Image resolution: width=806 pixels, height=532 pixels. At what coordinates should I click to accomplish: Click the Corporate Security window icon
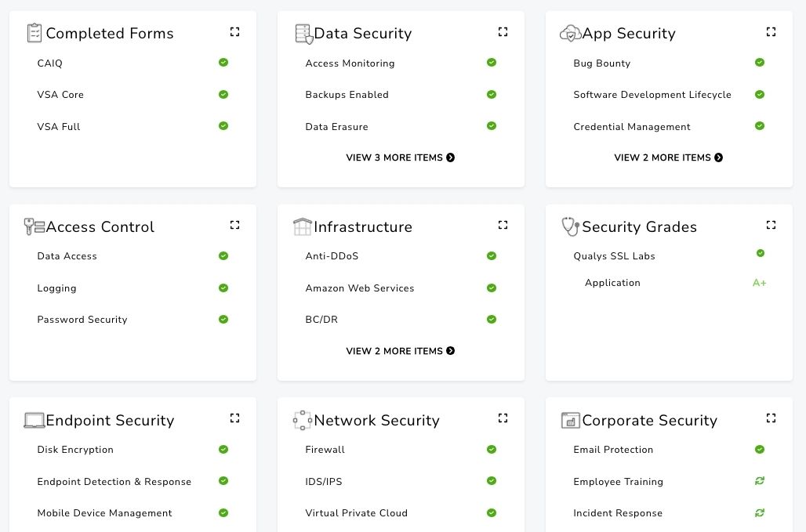pos(571,420)
